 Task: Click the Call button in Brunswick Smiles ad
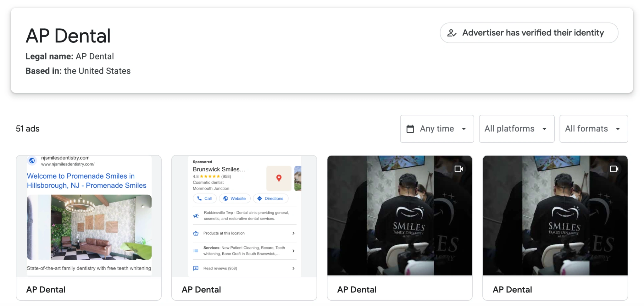click(204, 198)
